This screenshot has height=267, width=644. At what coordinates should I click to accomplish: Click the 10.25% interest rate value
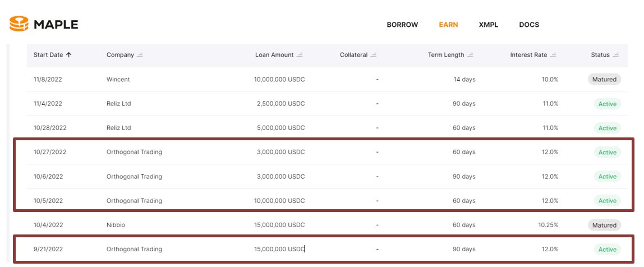pos(548,225)
